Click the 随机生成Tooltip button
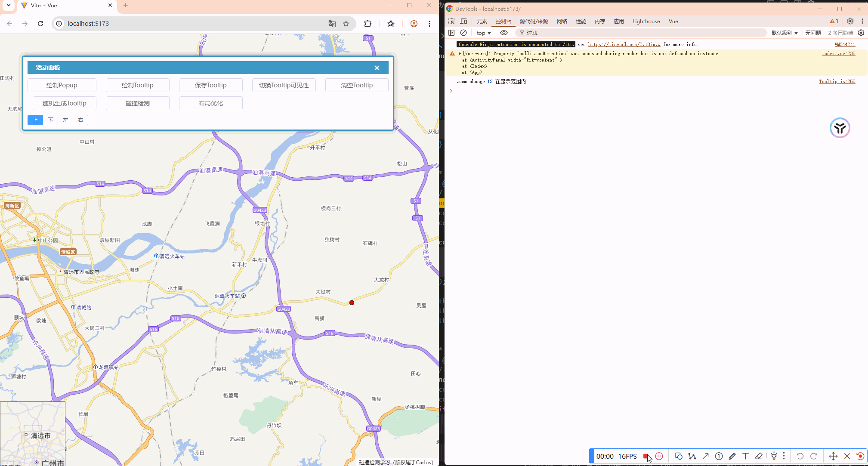Viewport: 868px width, 466px height. (65, 103)
